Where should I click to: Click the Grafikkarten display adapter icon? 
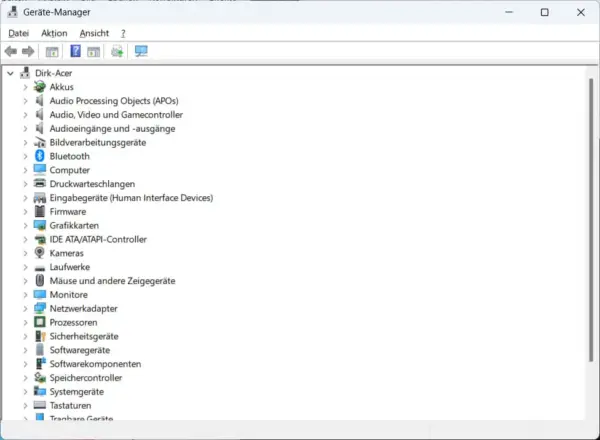pos(39,225)
